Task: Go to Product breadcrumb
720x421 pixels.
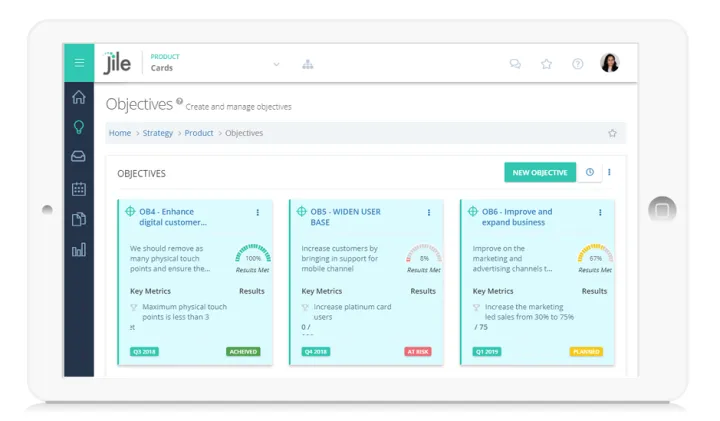Action: (199, 133)
